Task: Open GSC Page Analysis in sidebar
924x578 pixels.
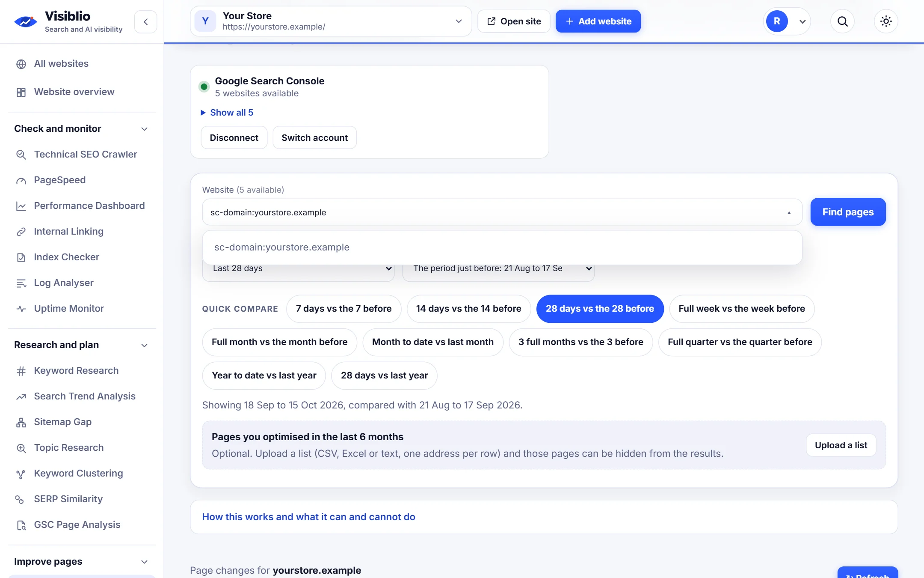Action: 77,525
